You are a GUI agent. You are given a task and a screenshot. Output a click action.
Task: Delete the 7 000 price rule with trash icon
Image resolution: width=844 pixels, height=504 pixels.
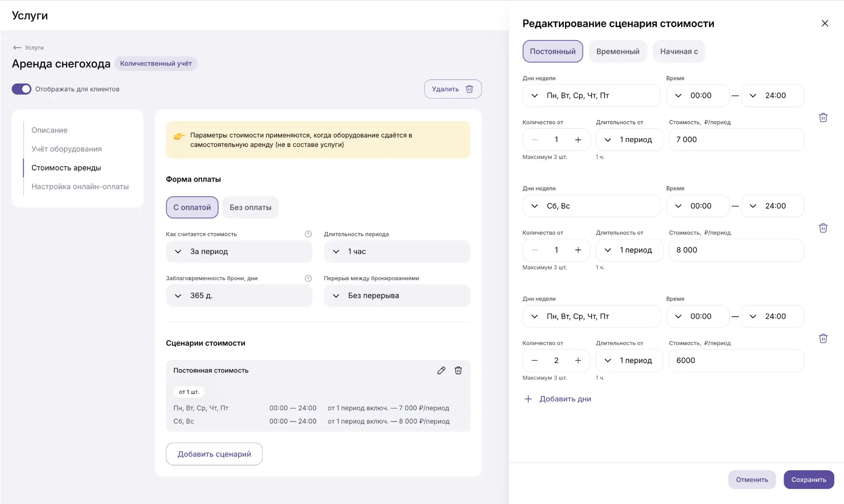(823, 118)
